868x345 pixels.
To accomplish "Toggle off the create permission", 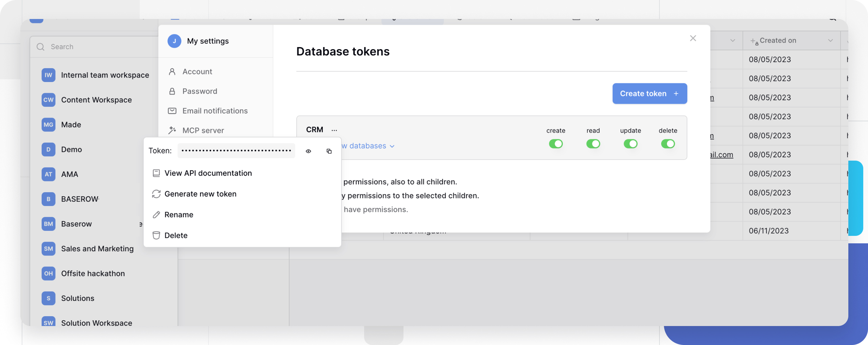I will pyautogui.click(x=556, y=144).
